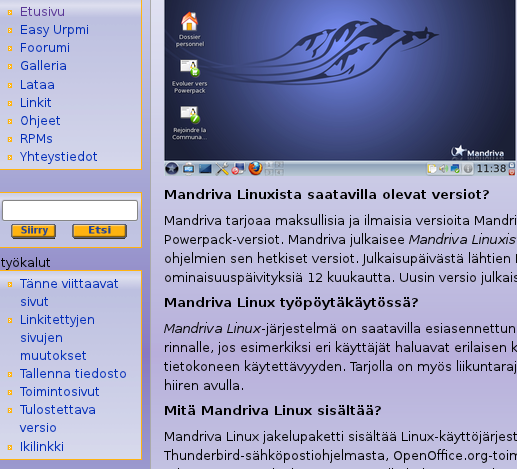Click the wrench and screwdriver tools icon
The width and height of the screenshot is (517, 469).
222,169
